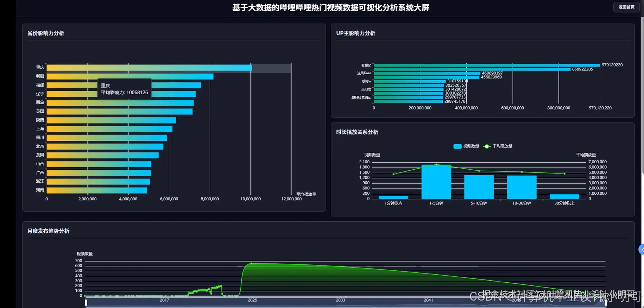644x308 pixels.
Task: Select the UP bar valued 456029969
Action: coord(427,77)
